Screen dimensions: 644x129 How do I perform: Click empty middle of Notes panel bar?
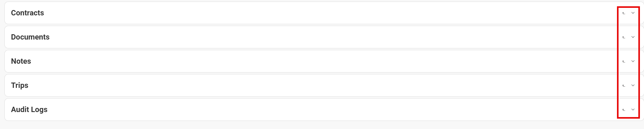tap(314, 61)
